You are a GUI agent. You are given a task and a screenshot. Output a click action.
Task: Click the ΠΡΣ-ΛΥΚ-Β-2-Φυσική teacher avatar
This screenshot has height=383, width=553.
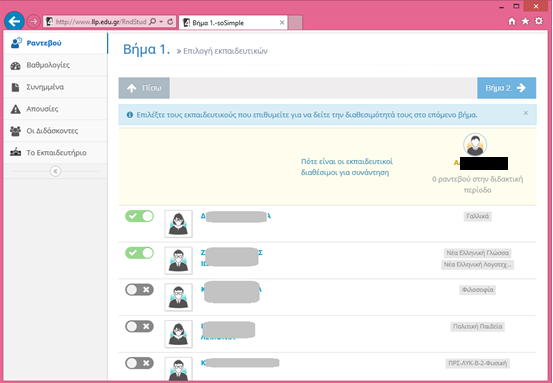[178, 369]
